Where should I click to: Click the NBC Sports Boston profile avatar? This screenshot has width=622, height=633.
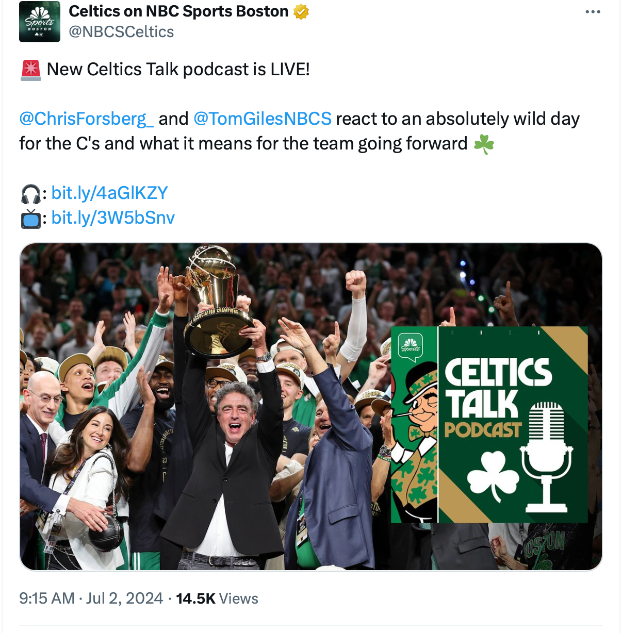click(x=39, y=21)
